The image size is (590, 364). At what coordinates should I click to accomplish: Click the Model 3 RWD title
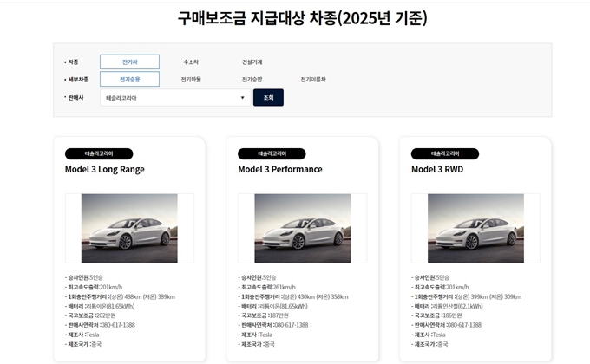click(x=437, y=170)
